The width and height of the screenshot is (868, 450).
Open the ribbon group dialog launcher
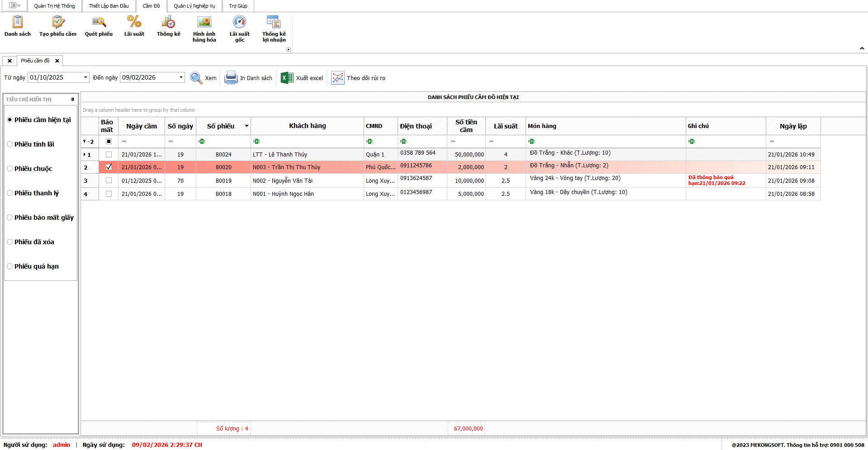(x=288, y=49)
